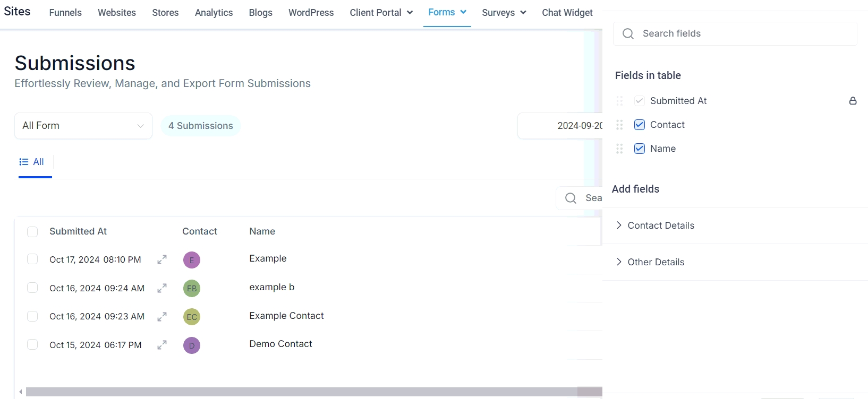
Task: Click drag handle next to Name field
Action: tap(619, 149)
